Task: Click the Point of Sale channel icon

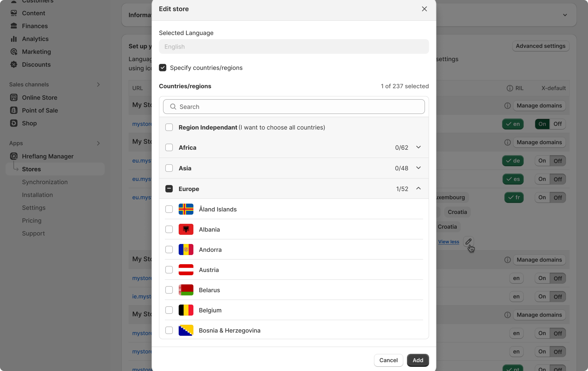Action: [14, 110]
